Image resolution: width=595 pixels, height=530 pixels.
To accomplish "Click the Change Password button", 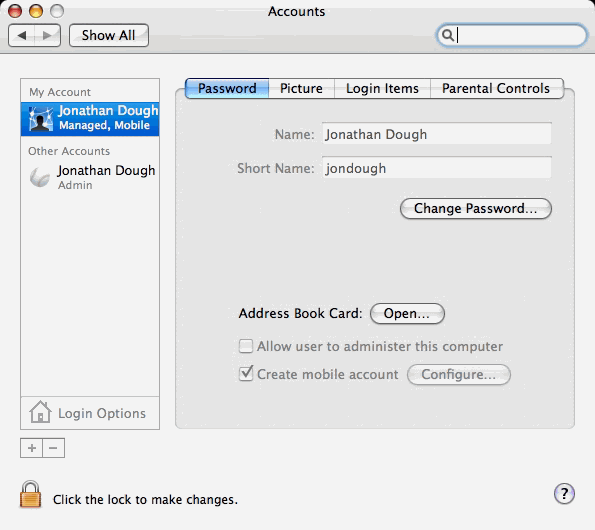I will point(475,208).
